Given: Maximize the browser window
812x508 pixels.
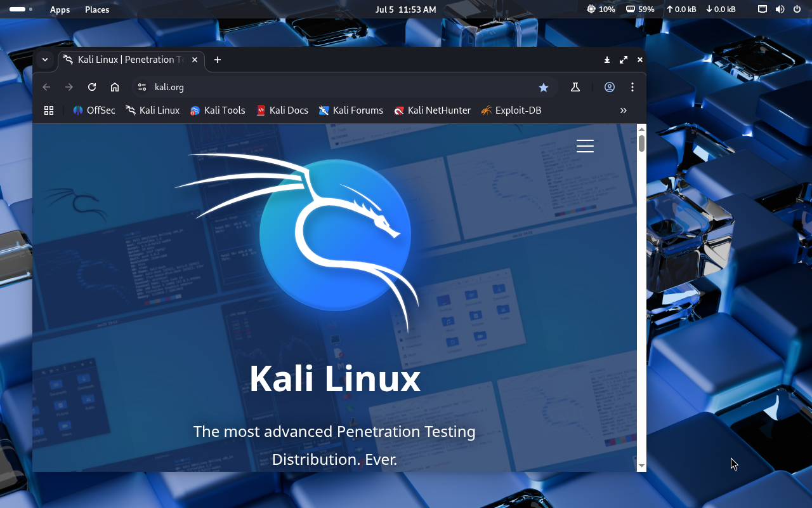Looking at the screenshot, I should pyautogui.click(x=624, y=60).
